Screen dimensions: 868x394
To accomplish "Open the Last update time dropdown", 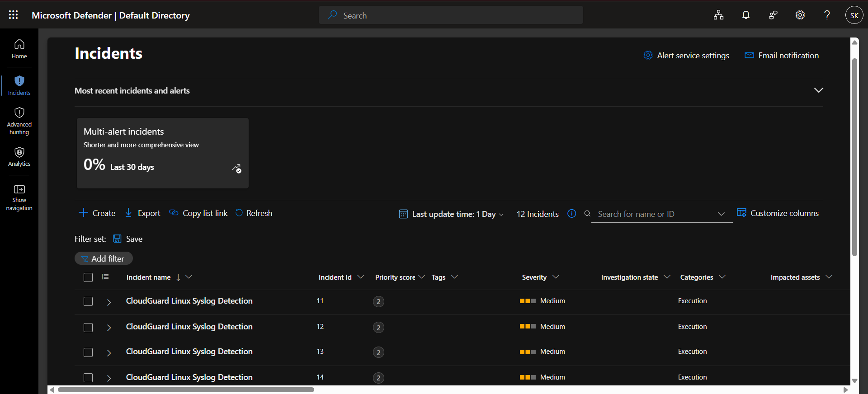I will (x=451, y=214).
